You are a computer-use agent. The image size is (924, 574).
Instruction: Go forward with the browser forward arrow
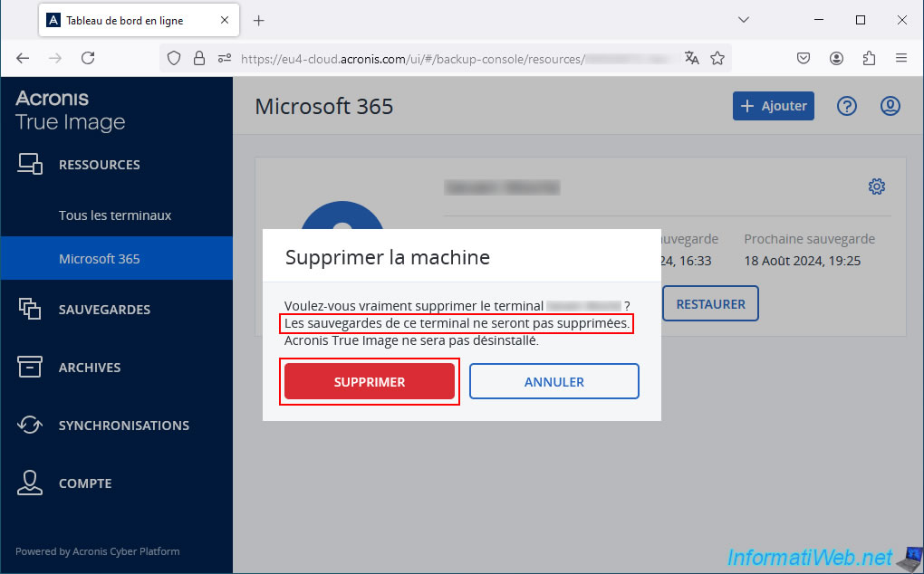click(x=55, y=58)
